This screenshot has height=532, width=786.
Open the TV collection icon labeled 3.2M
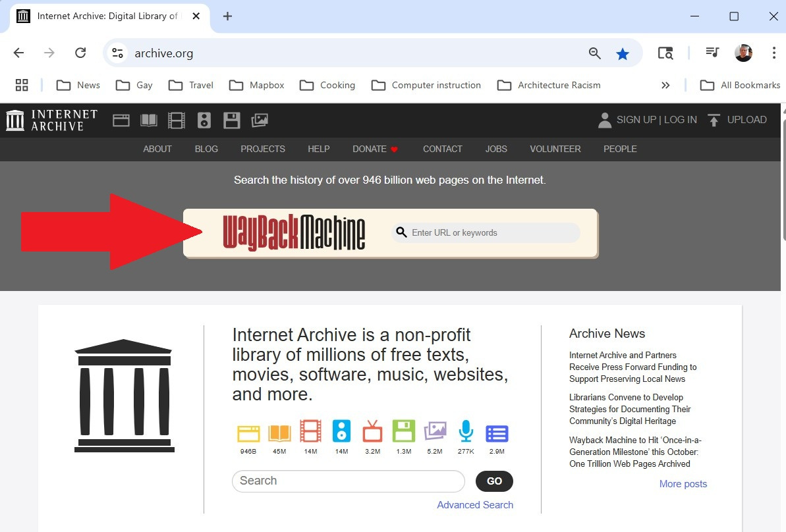[372, 431]
